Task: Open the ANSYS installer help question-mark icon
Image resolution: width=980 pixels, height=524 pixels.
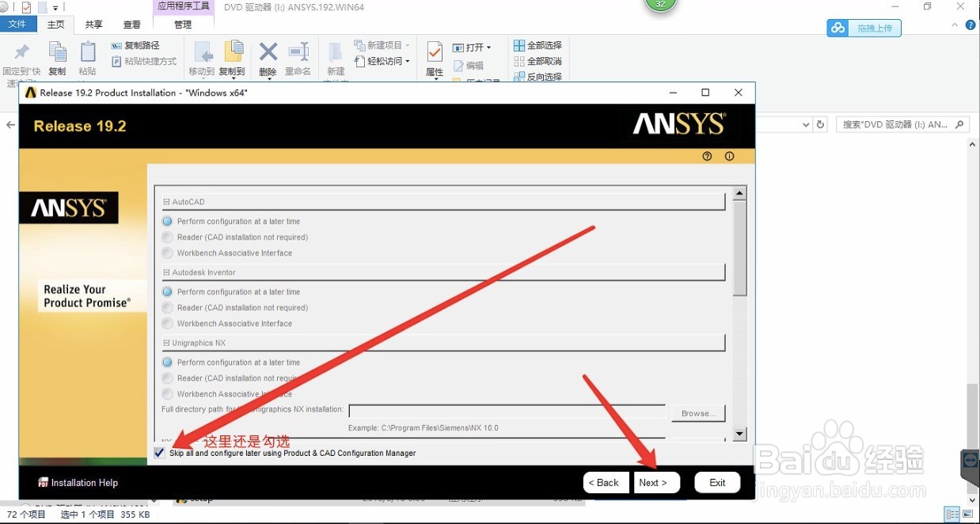Action: pyautogui.click(x=708, y=156)
